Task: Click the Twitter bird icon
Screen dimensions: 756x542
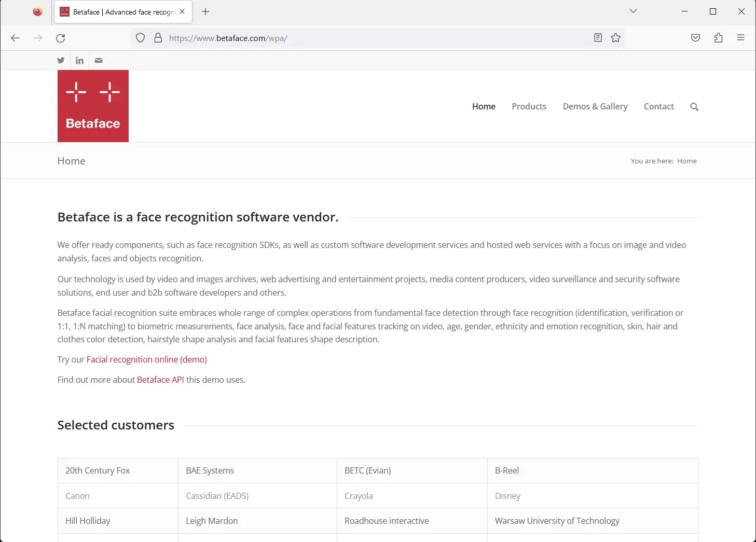Action: [61, 60]
